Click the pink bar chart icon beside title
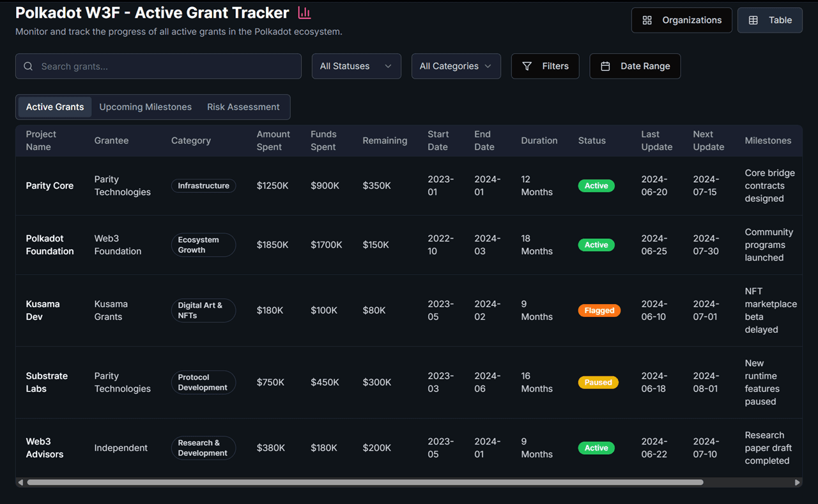 pyautogui.click(x=304, y=13)
